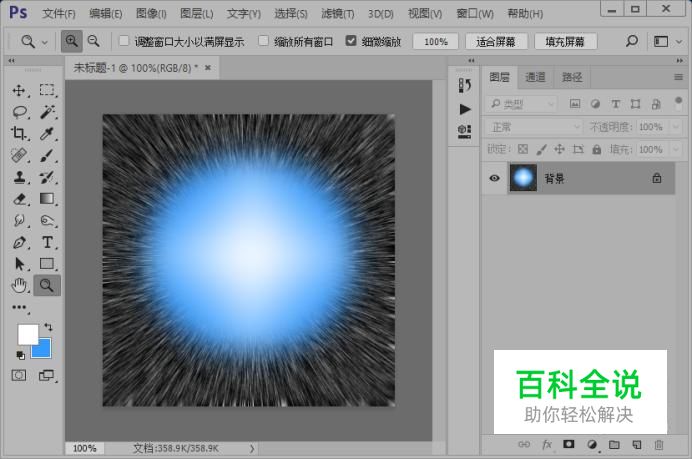The width and height of the screenshot is (692, 459).
Task: Open the fill 填充 dropdown arrow
Action: click(x=676, y=150)
